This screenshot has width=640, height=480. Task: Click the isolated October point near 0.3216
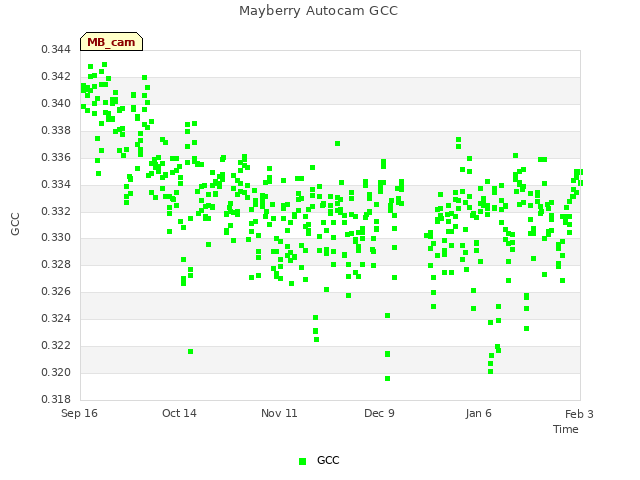[190, 351]
